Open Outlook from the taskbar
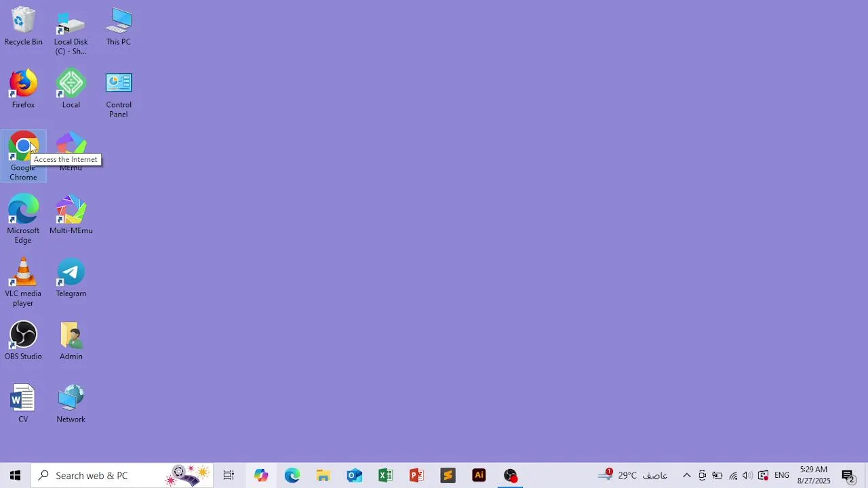Viewport: 868px width, 488px height. pos(355,475)
